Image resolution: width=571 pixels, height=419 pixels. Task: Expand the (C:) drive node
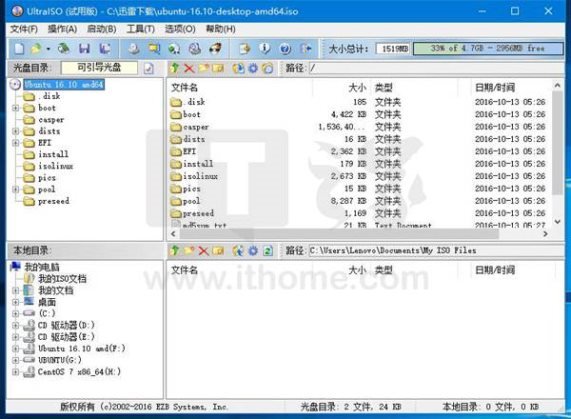pyautogui.click(x=15, y=313)
